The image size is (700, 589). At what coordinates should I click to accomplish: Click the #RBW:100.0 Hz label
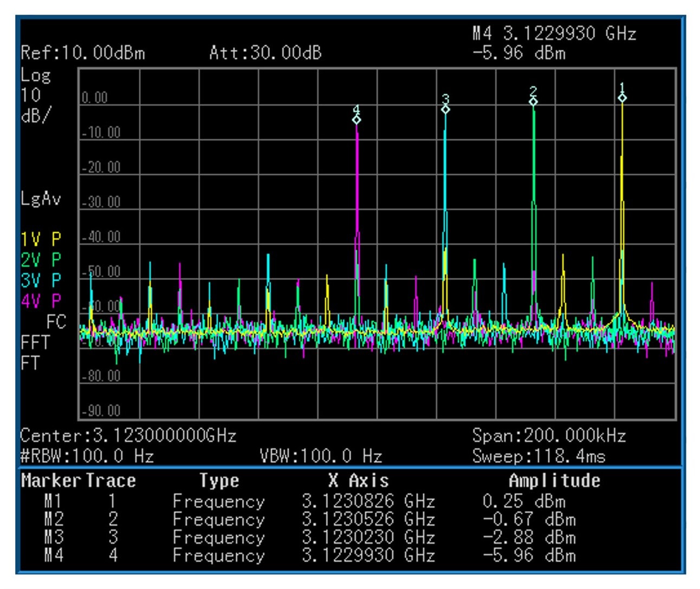tap(87, 456)
